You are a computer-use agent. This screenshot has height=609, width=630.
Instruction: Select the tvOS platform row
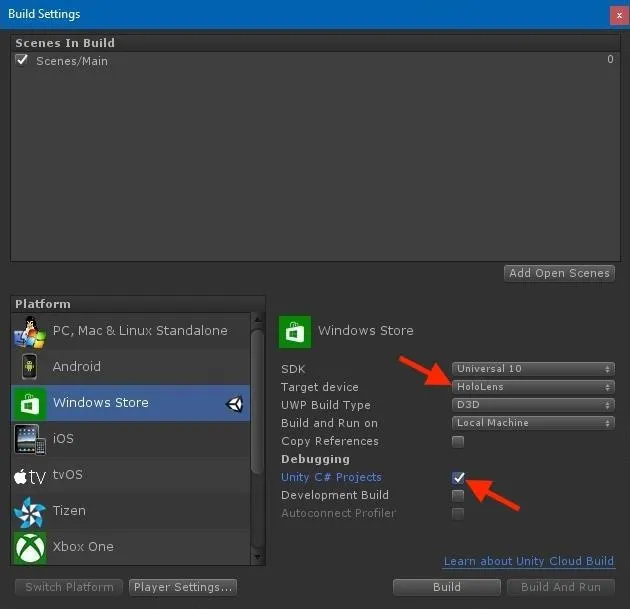(x=131, y=475)
